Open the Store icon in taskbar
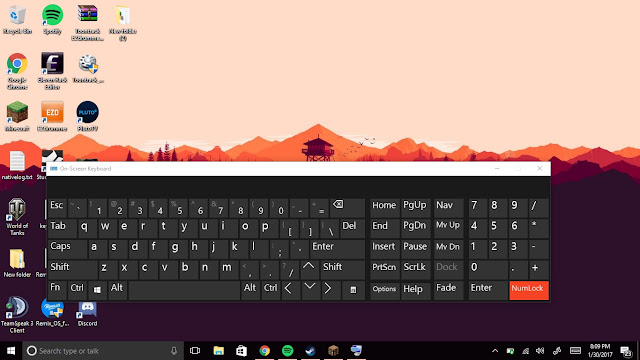 (241, 351)
